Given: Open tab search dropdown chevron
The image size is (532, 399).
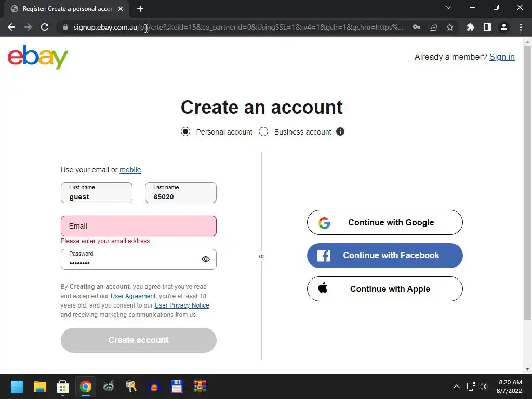Looking at the screenshot, I should click(x=448, y=7).
